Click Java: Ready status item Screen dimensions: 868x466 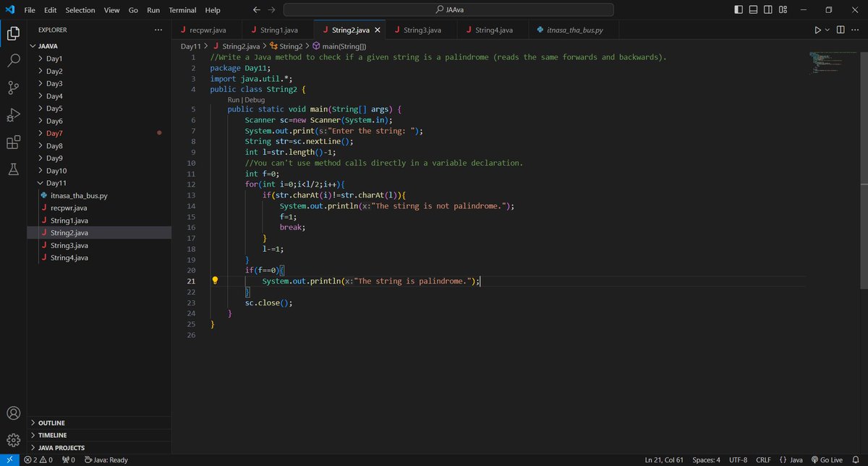point(106,459)
